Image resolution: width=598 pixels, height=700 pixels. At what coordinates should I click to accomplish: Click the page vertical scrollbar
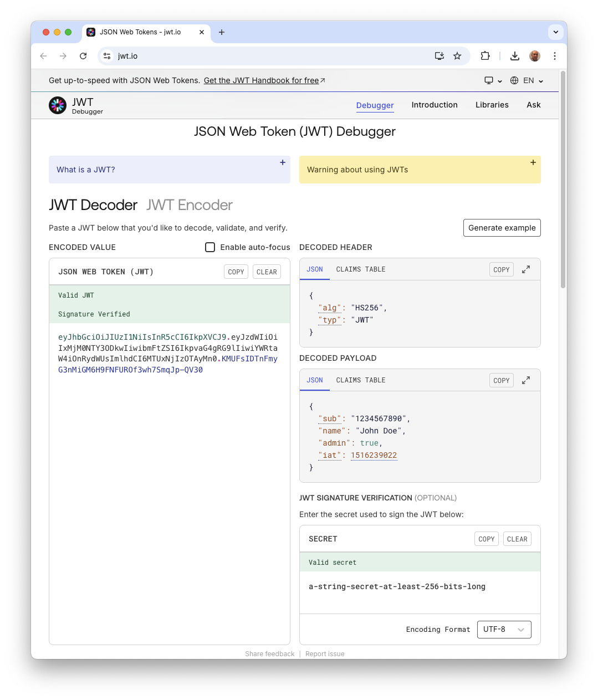click(563, 180)
